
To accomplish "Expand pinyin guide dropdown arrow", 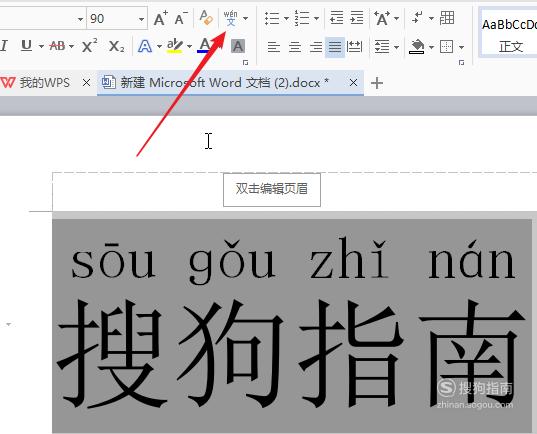I will point(246,18).
